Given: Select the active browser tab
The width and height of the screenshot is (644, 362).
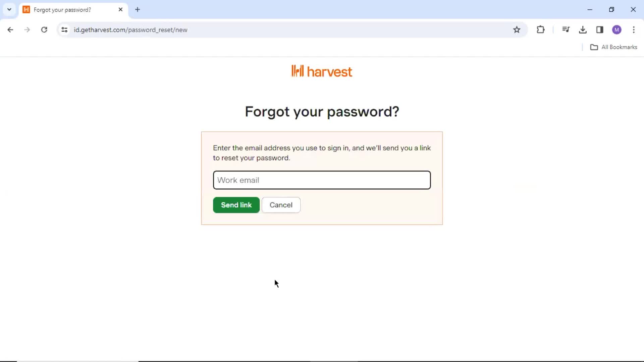Looking at the screenshot, I should (73, 10).
